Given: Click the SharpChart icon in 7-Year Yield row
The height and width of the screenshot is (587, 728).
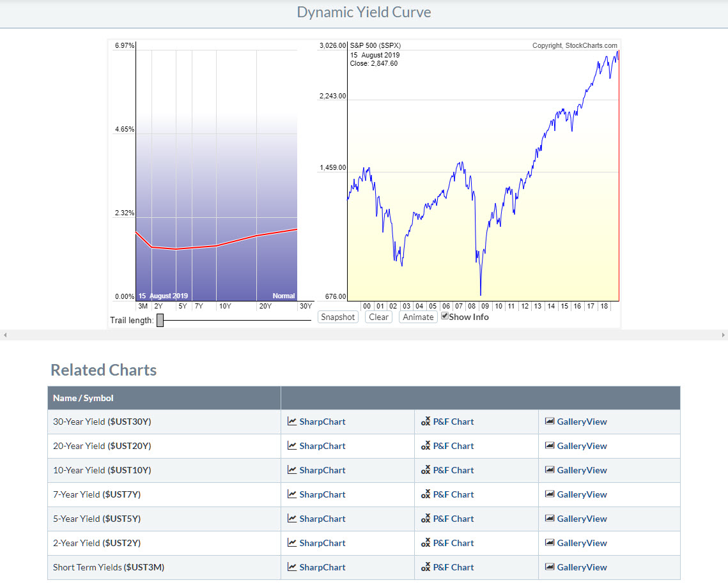Looking at the screenshot, I should coord(291,494).
